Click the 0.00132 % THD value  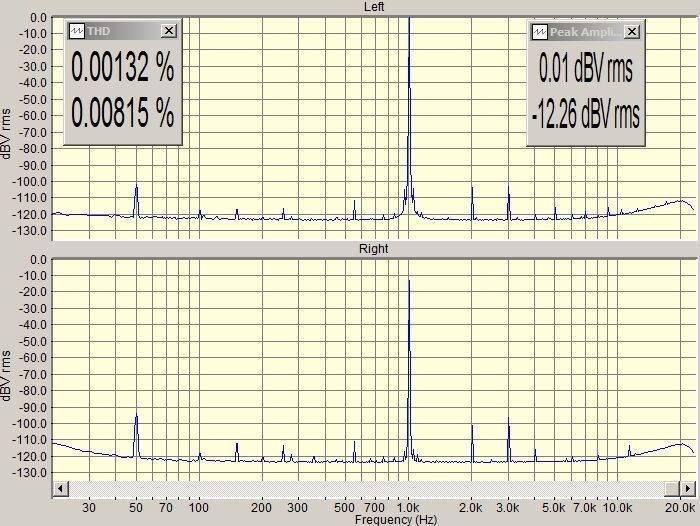click(x=123, y=67)
